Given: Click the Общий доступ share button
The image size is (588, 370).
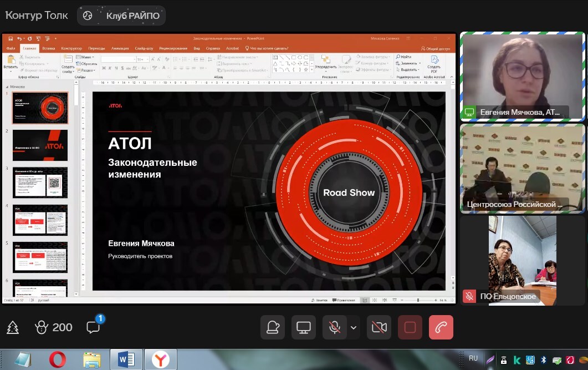Looking at the screenshot, I should (436, 48).
